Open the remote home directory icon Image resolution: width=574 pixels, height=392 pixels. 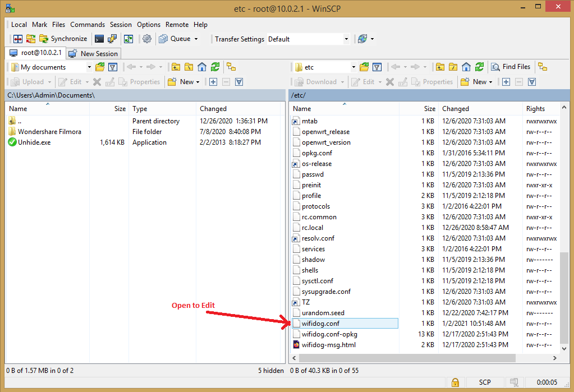[466, 67]
